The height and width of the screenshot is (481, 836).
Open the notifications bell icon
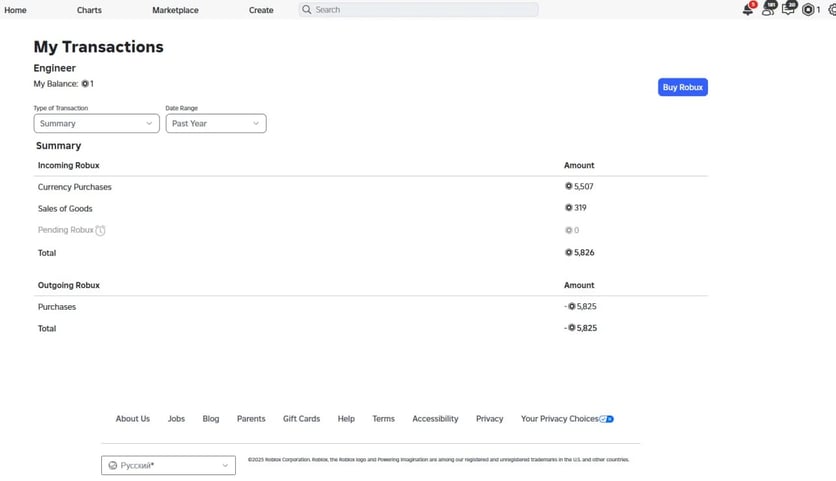click(747, 9)
